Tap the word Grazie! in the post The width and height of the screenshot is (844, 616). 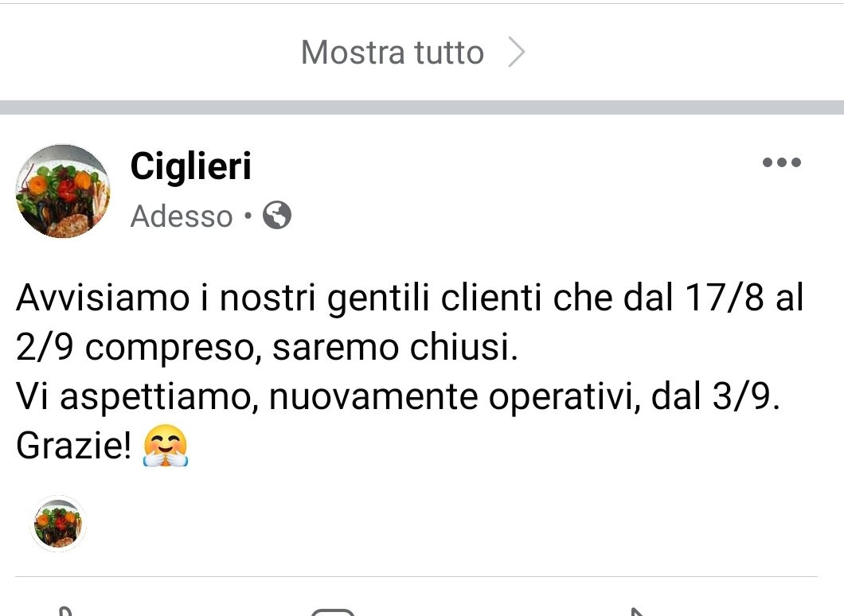(74, 446)
